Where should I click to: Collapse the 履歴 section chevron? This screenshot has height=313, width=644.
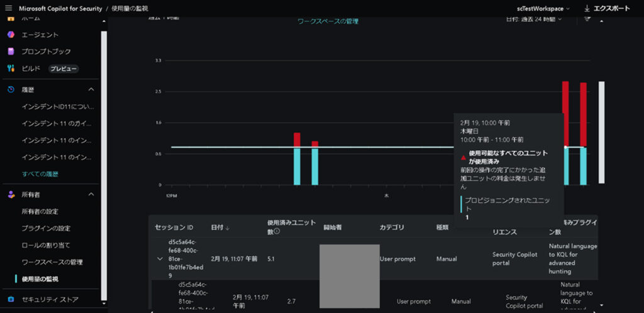(91, 90)
